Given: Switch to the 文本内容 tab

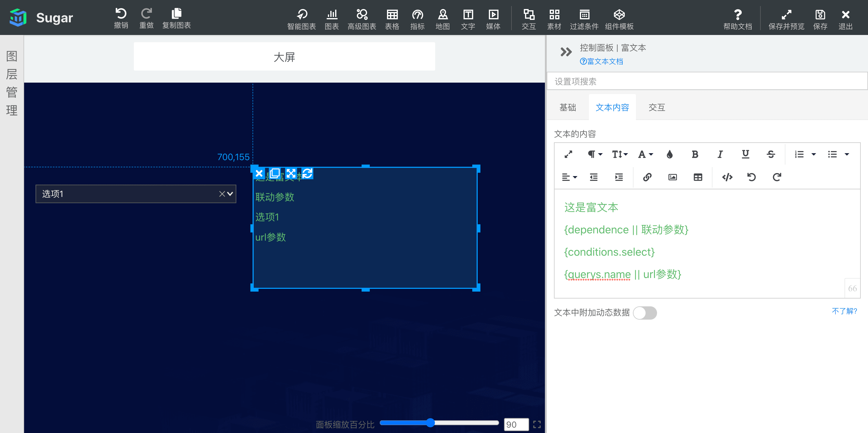Looking at the screenshot, I should pos(612,107).
